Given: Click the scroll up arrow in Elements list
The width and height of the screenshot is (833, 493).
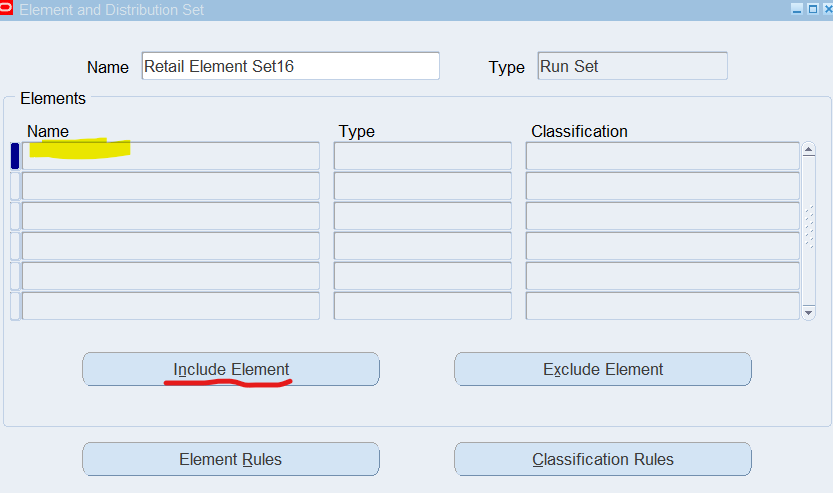Looking at the screenshot, I should (x=808, y=150).
